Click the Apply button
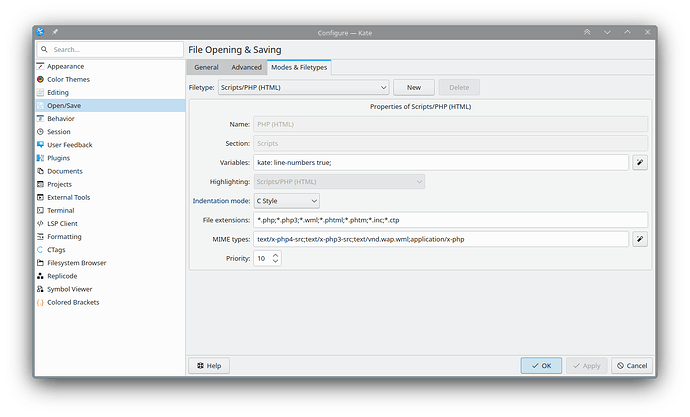Viewport: 690px width, 417px height. pos(587,366)
